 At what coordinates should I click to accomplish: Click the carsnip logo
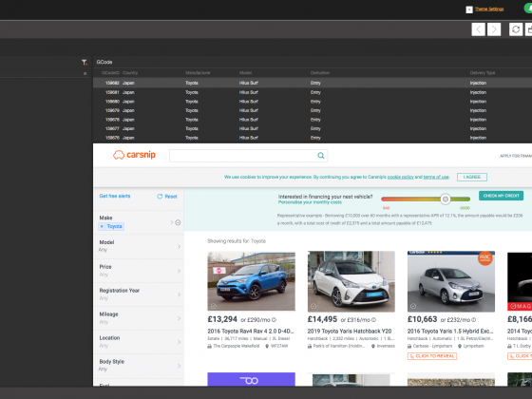click(x=134, y=155)
